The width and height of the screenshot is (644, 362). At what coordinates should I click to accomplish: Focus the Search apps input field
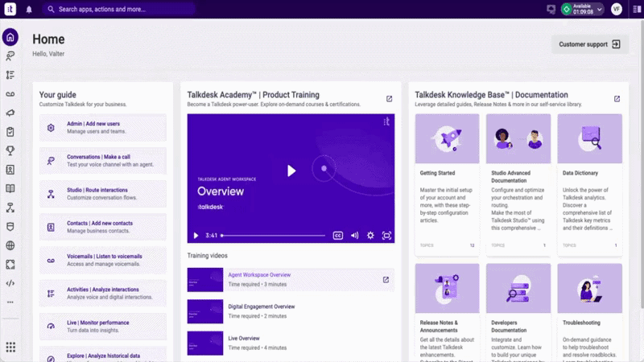point(118,9)
